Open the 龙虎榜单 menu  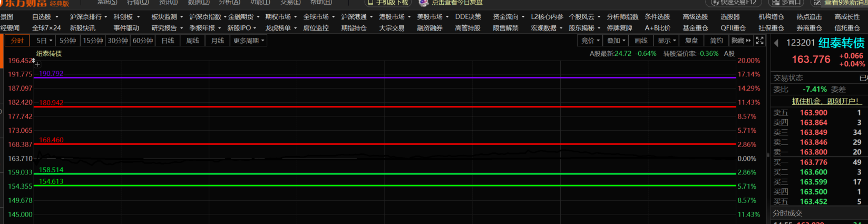281,28
